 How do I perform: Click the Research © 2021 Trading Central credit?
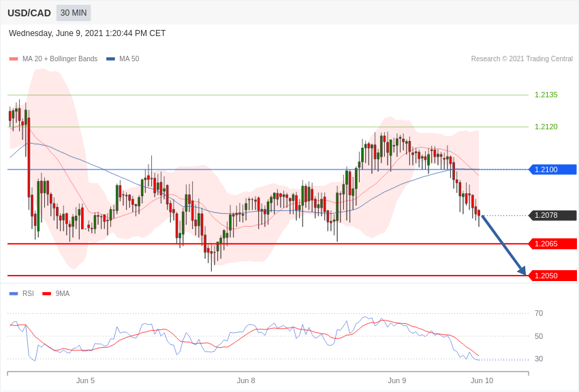tap(522, 59)
